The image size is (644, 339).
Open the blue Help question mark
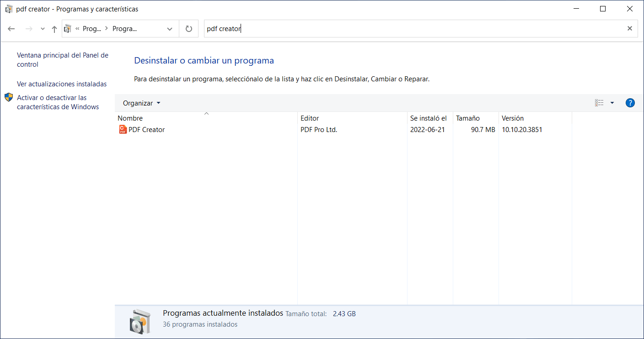pyautogui.click(x=630, y=102)
